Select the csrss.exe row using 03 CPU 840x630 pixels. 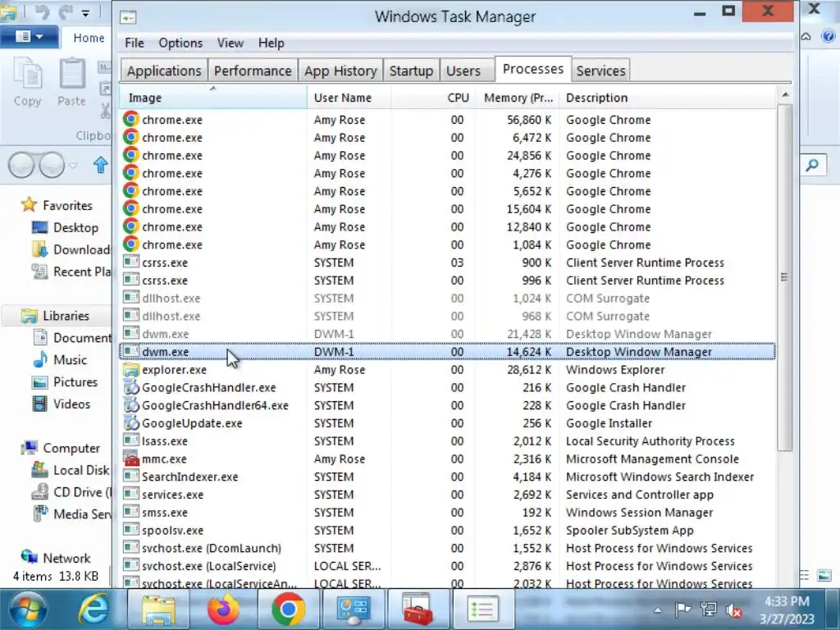pos(447,262)
